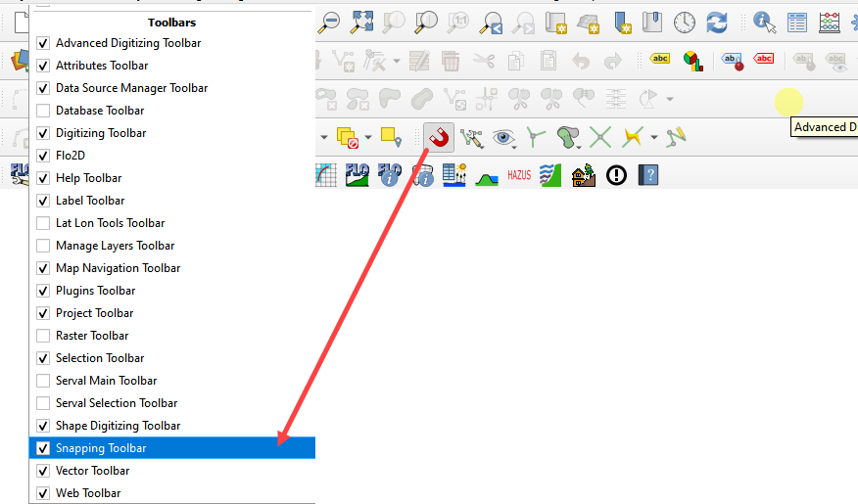Click the Zoom Full extent icon
Image resolution: width=858 pixels, height=504 pixels.
tap(362, 22)
